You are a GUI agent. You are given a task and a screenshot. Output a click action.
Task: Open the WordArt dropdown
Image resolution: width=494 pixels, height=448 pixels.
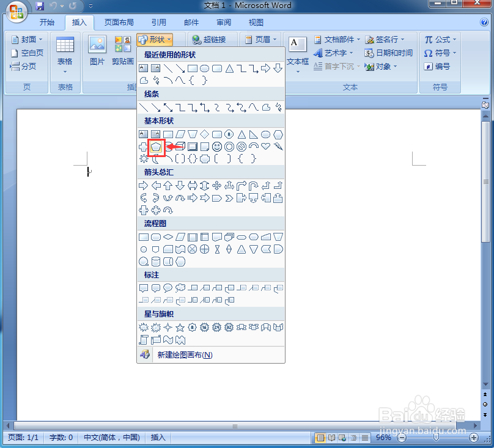pos(333,53)
